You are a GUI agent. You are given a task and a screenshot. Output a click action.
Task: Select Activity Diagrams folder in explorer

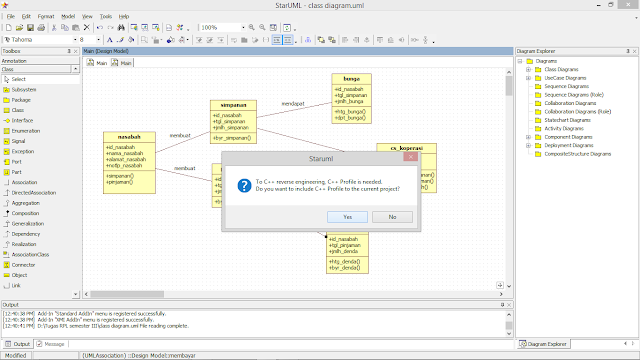click(564, 129)
